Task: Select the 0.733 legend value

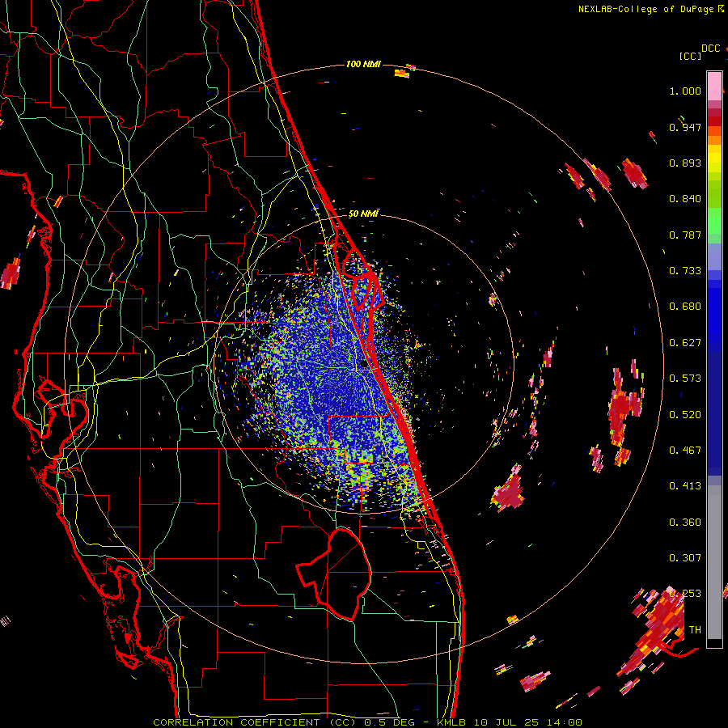Action: click(x=685, y=271)
